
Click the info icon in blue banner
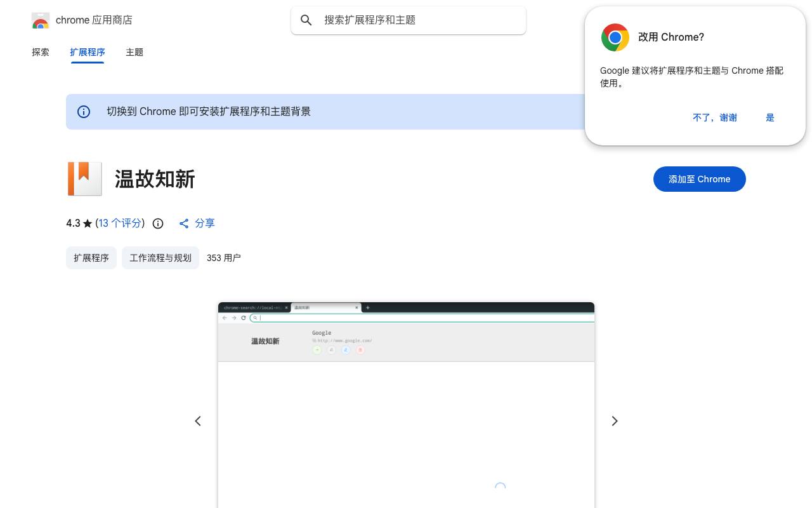tap(84, 112)
